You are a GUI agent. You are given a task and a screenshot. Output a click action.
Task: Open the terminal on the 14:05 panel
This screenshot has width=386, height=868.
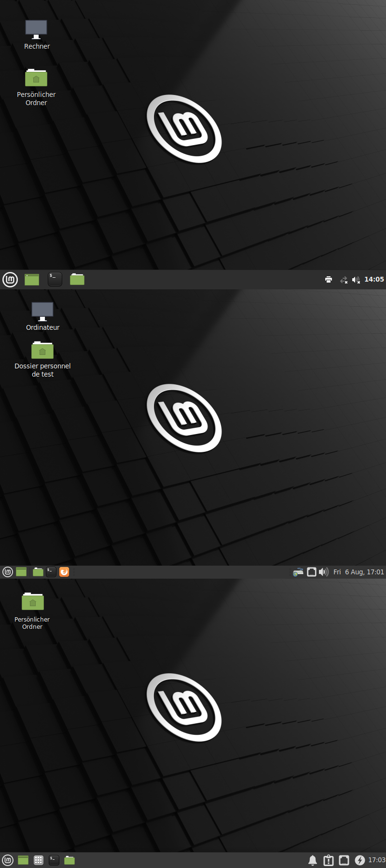[55, 279]
